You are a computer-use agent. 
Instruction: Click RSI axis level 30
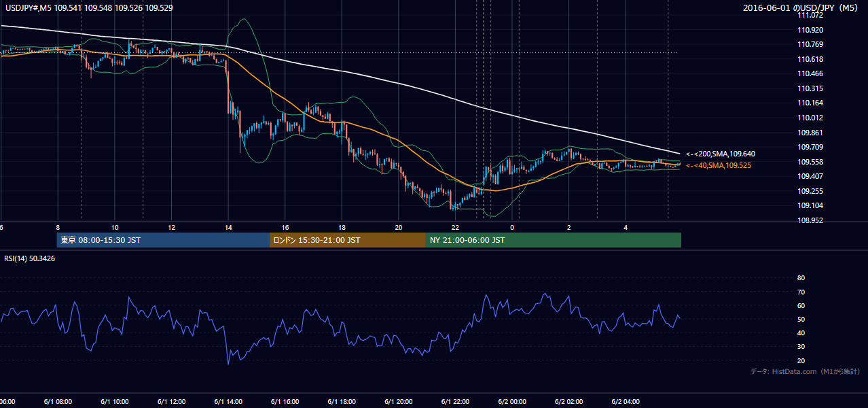(x=801, y=347)
